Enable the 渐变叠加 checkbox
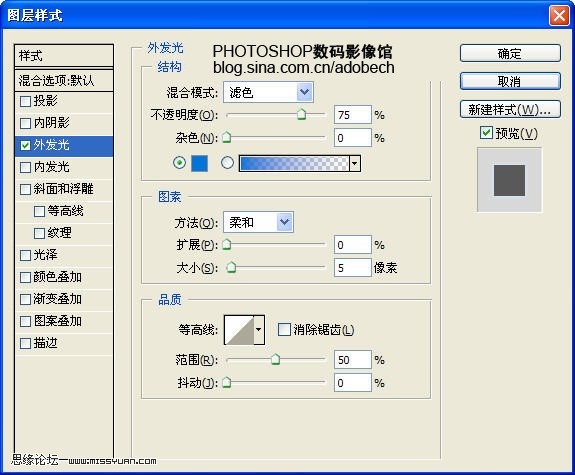Screen dimensions: 575x475 (x=25, y=300)
